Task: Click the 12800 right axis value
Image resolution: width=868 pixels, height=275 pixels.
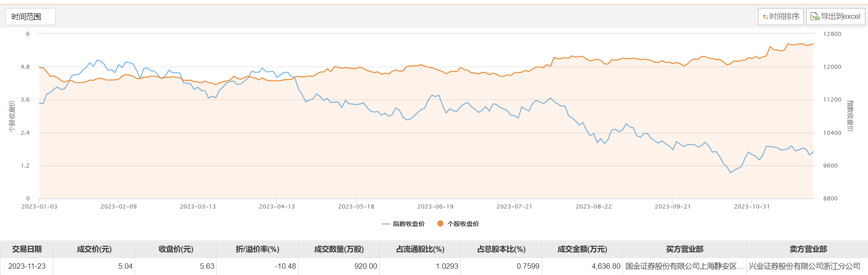Action: click(x=832, y=34)
